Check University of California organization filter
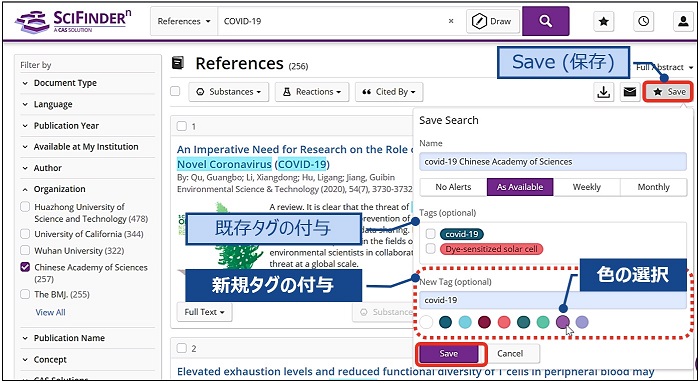This screenshot has width=700, height=383. tap(25, 234)
